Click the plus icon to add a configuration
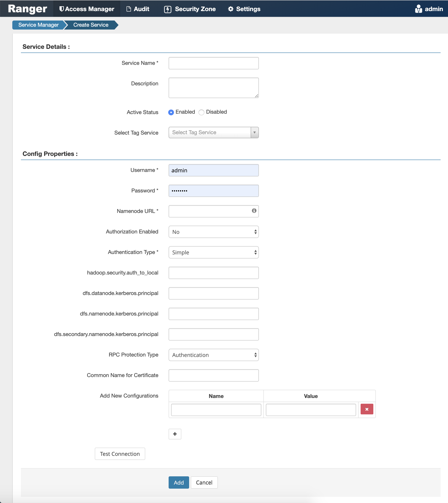 [x=175, y=434]
